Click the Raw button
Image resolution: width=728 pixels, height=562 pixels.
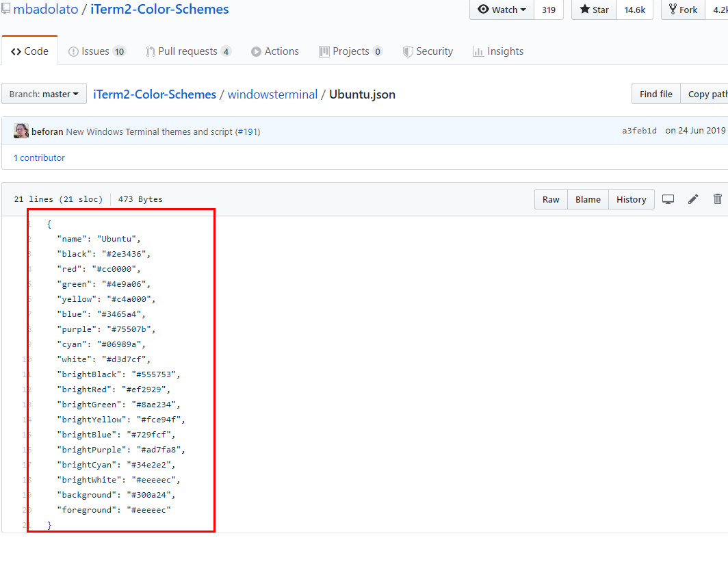coord(551,199)
